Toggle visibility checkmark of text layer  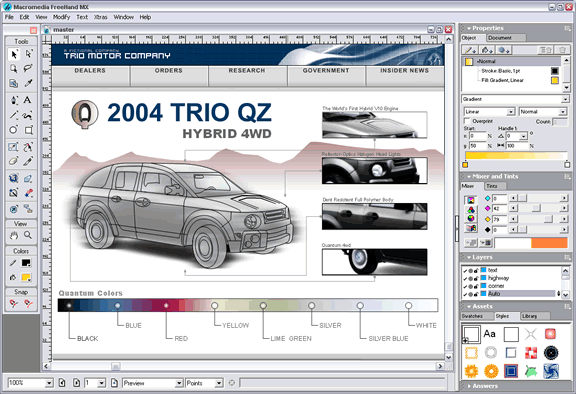(x=465, y=270)
